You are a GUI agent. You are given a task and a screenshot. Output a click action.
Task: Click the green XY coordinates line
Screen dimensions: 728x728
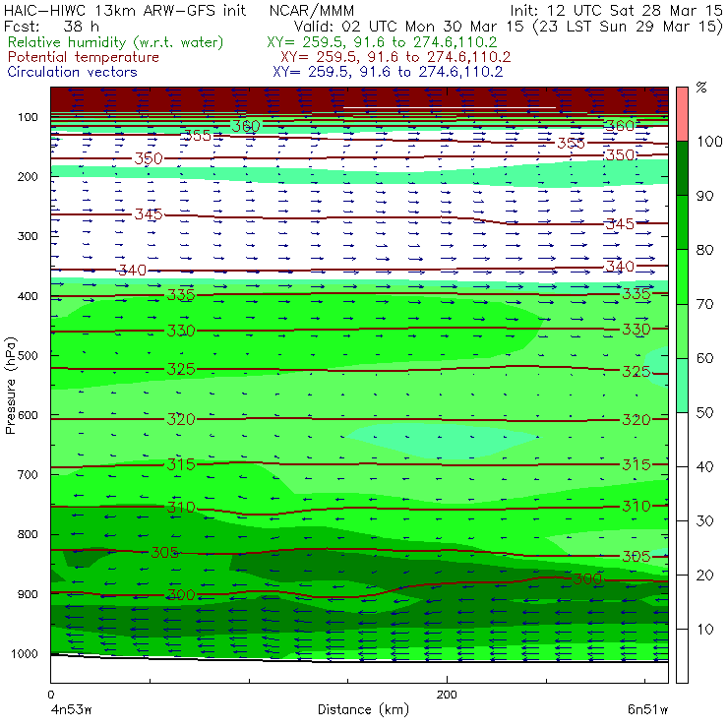[382, 42]
